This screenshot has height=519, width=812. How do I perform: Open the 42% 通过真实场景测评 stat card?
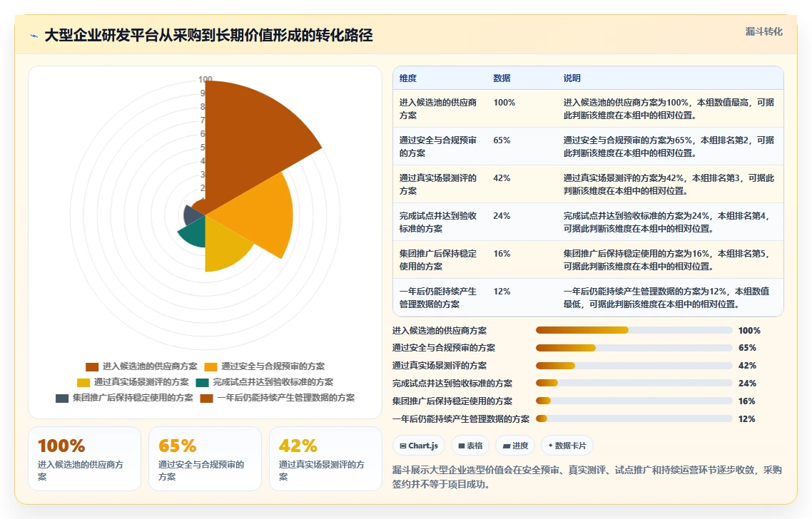[326, 458]
